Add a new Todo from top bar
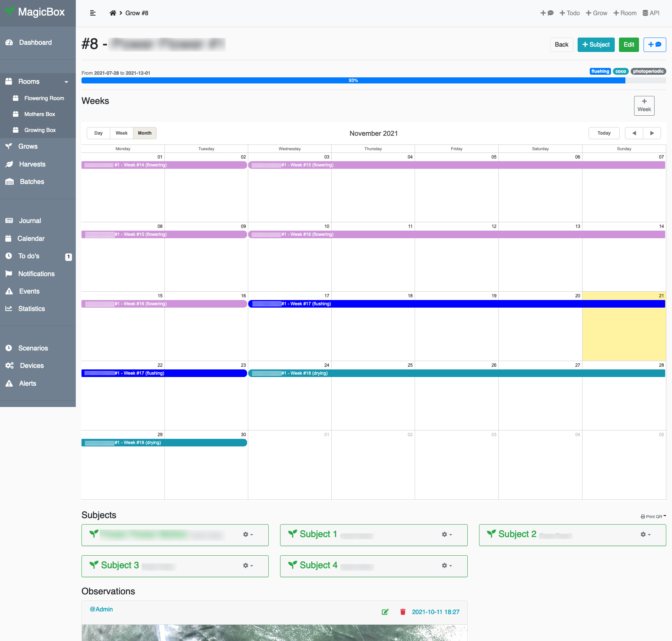The height and width of the screenshot is (641, 672). (570, 13)
